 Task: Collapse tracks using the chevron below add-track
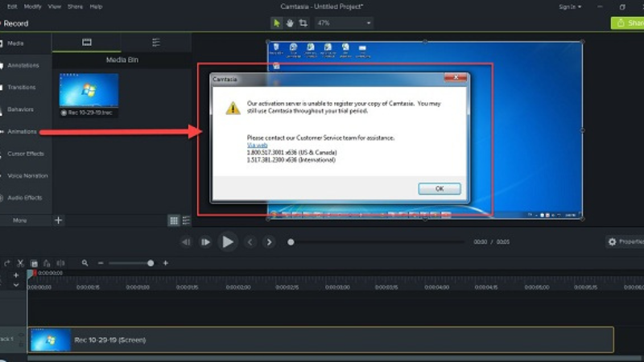pos(15,285)
